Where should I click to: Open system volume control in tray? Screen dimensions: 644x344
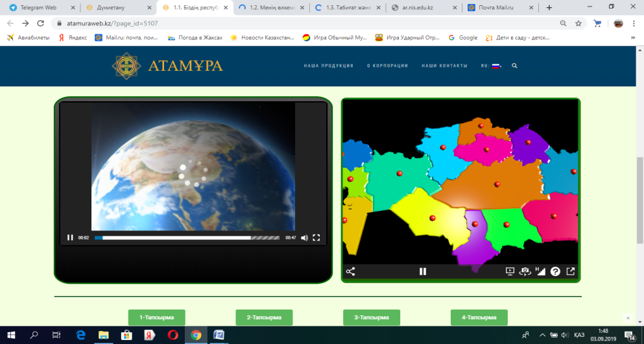[x=566, y=335]
